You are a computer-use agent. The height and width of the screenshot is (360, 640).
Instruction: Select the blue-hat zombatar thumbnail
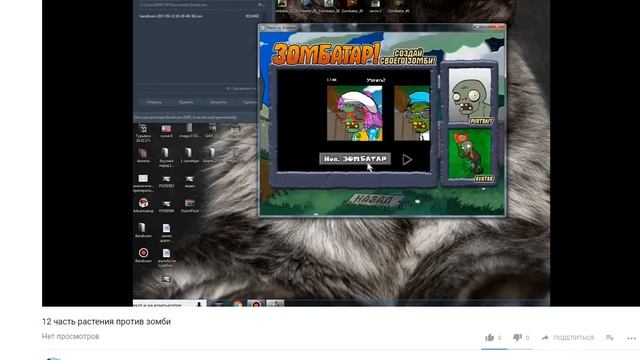pos(412,113)
